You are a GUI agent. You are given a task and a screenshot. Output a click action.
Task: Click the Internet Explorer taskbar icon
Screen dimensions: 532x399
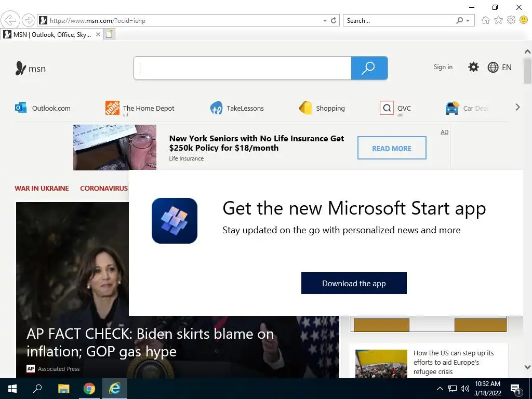coord(115,389)
